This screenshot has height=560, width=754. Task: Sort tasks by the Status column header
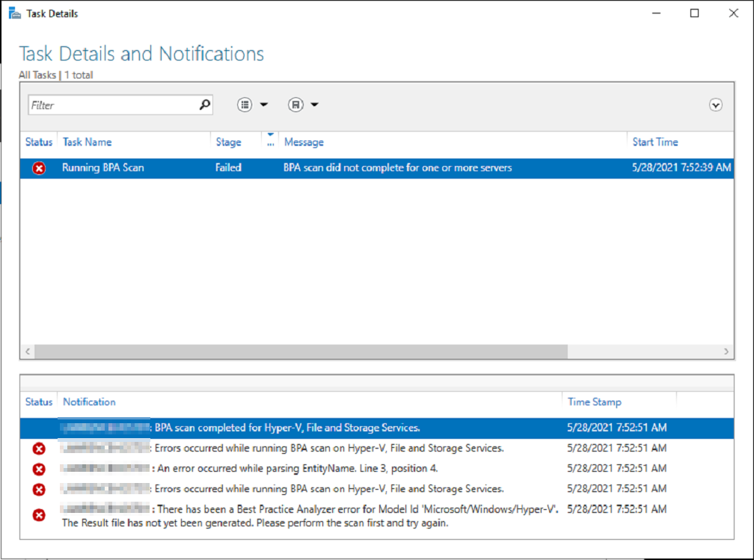[38, 142]
